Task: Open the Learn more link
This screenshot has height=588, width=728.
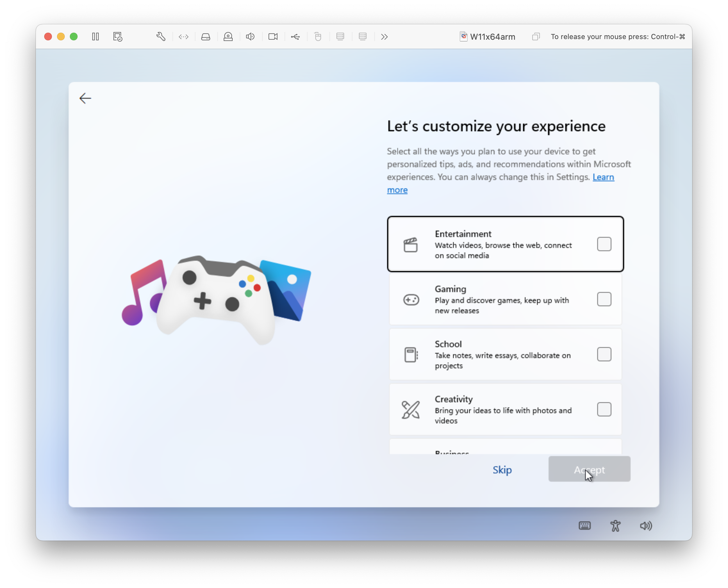Action: pos(603,177)
